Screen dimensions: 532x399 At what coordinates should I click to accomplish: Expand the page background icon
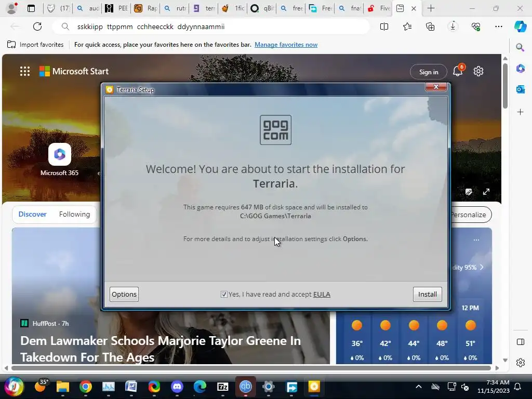click(486, 192)
